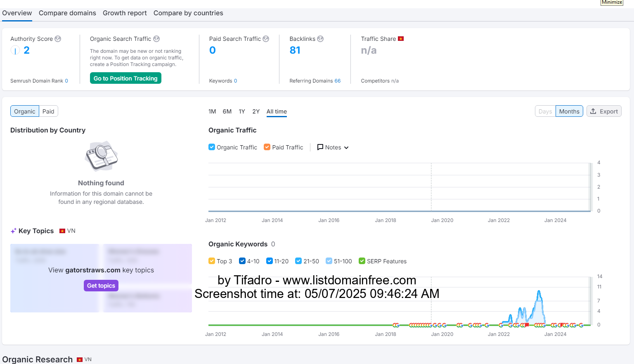
Task: Open Backlinks info icon
Action: pos(320,39)
